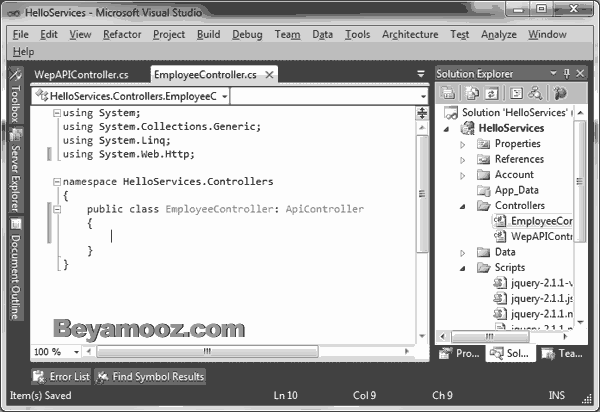Screen dimensions: 600x412
Task: Click Solution Explorer vertical scrollbar thumb
Action: tap(580, 181)
